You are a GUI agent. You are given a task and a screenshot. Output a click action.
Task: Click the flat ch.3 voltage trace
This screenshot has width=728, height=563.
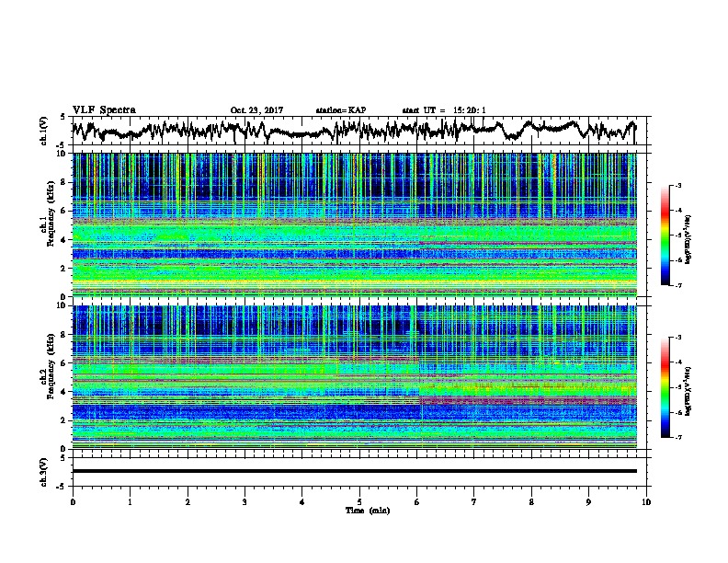coord(354,471)
